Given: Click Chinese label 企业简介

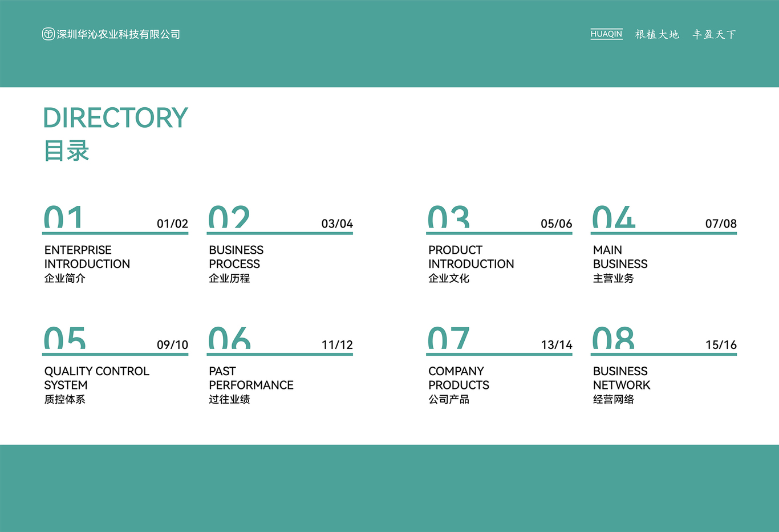Looking at the screenshot, I should [x=65, y=278].
